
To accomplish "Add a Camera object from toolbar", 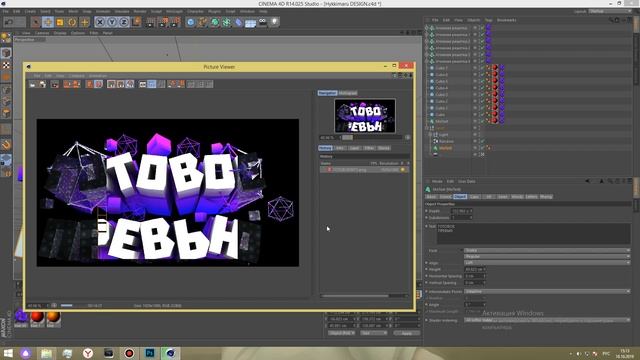I will click(263, 22).
